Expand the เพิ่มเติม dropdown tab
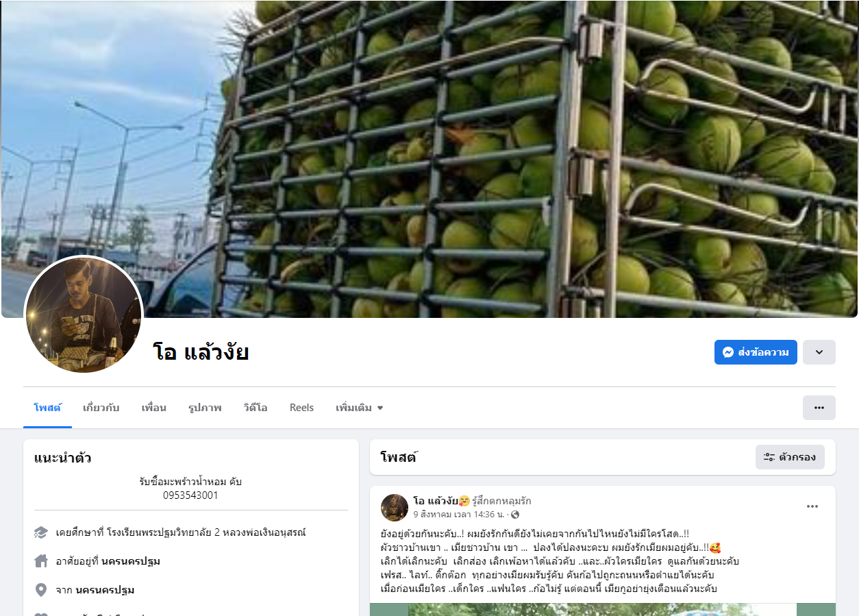859x616 pixels. point(360,408)
